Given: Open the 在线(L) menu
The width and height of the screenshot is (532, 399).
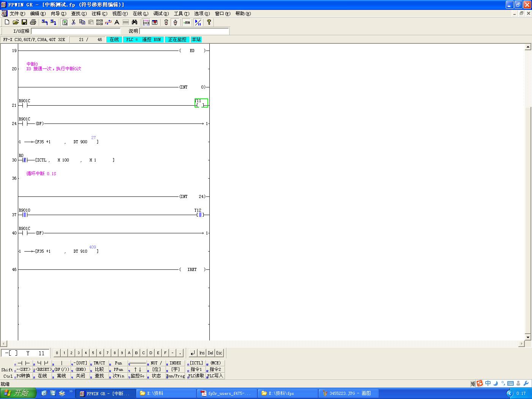Looking at the screenshot, I should [x=140, y=14].
